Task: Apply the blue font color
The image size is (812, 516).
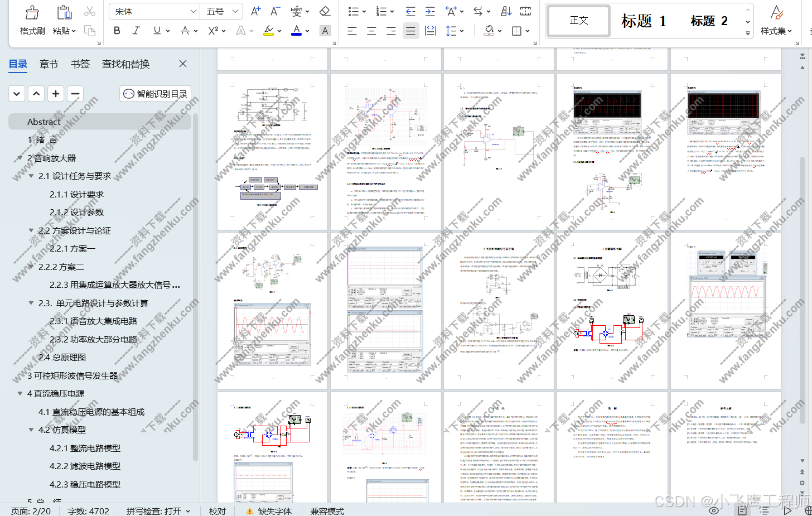Action: point(297,31)
